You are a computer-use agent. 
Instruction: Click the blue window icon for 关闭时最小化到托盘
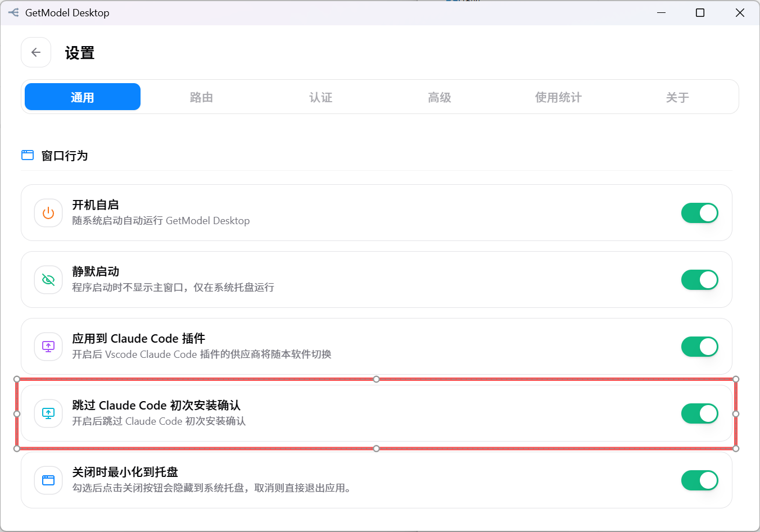pos(48,480)
